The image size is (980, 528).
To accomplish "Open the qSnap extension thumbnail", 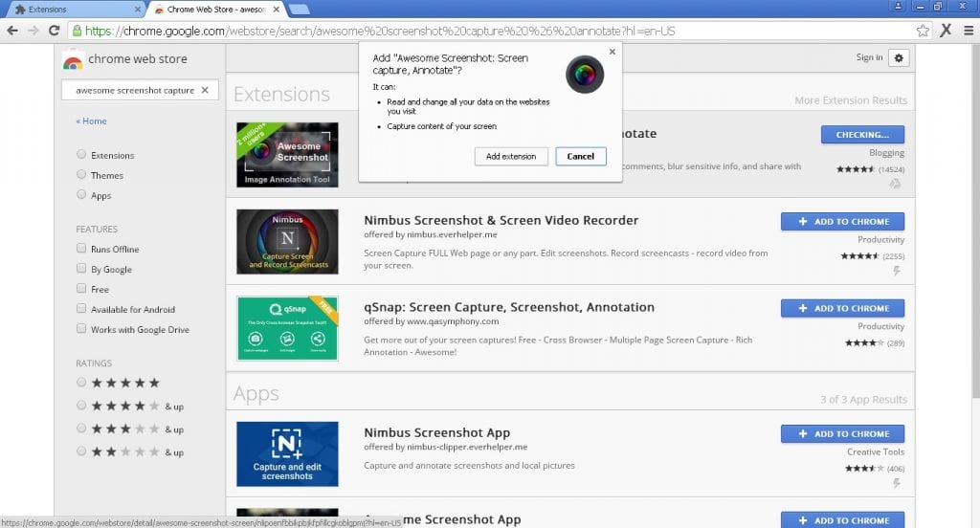I will coord(287,328).
